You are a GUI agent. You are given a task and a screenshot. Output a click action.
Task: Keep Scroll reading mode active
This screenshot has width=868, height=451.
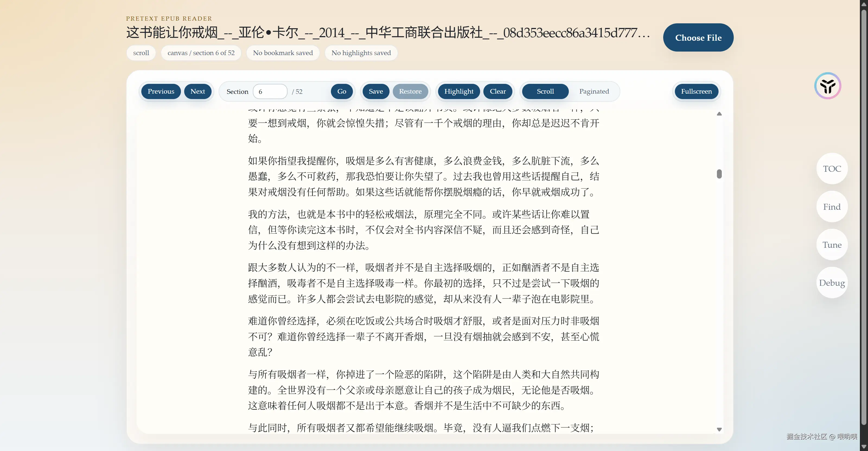coord(544,91)
